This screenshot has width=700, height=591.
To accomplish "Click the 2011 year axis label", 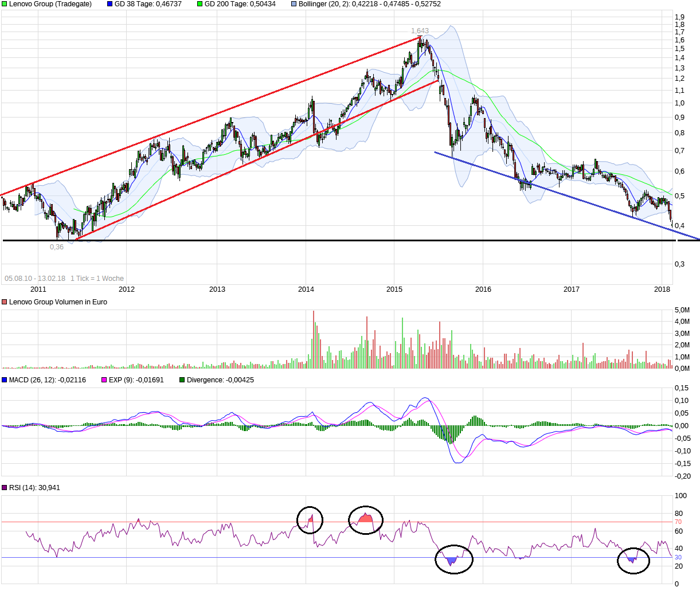I will point(38,289).
